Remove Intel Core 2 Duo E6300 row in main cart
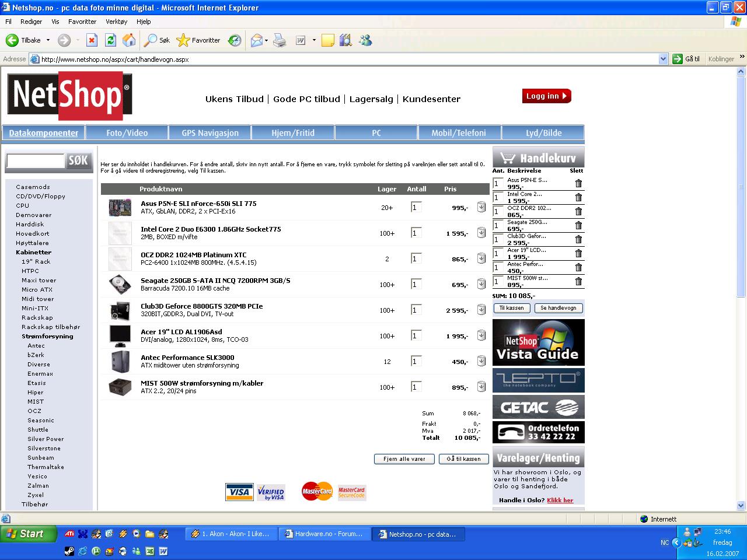This screenshot has height=560, width=747. click(481, 233)
